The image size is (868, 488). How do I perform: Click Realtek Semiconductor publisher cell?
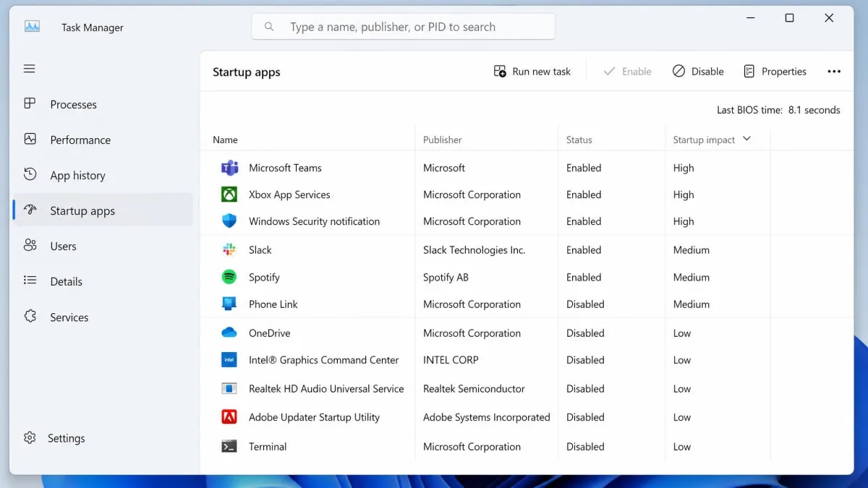click(x=474, y=388)
